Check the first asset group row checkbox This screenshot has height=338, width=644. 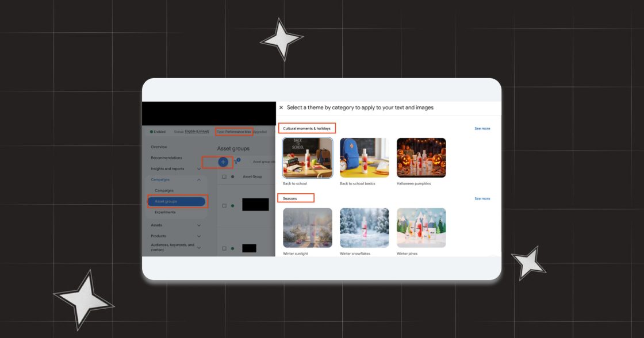tap(224, 205)
